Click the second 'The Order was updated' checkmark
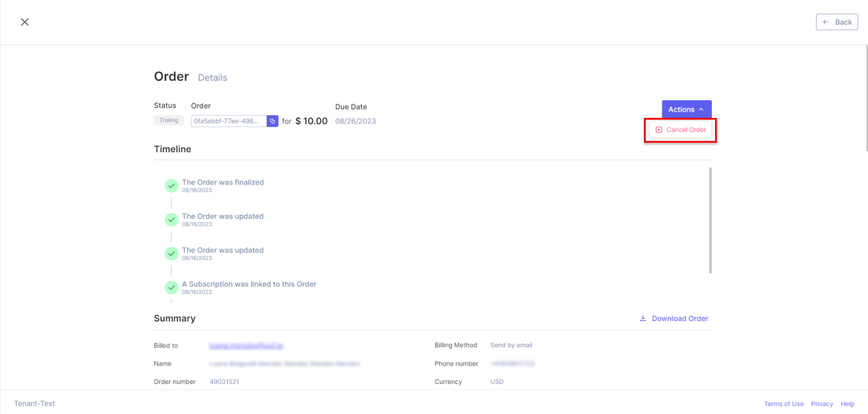Viewport: 868px width, 414px height. point(171,254)
